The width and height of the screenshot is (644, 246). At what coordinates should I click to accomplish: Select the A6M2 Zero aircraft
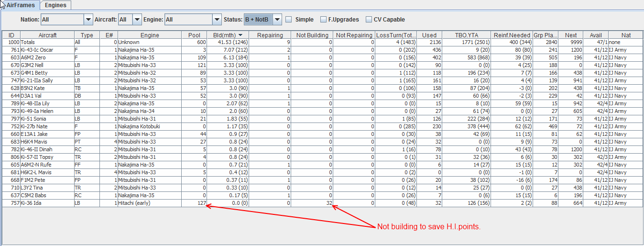47,58
